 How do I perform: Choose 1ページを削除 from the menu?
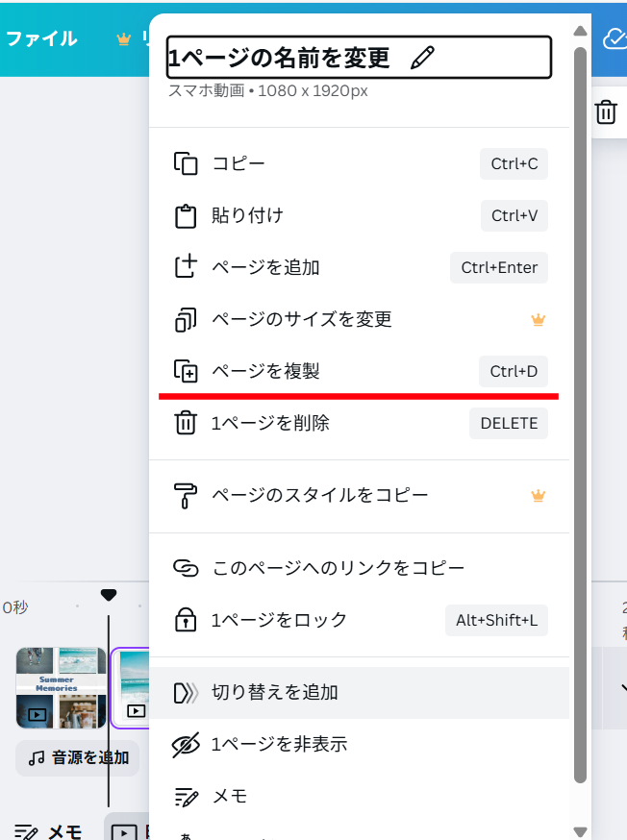tap(359, 423)
